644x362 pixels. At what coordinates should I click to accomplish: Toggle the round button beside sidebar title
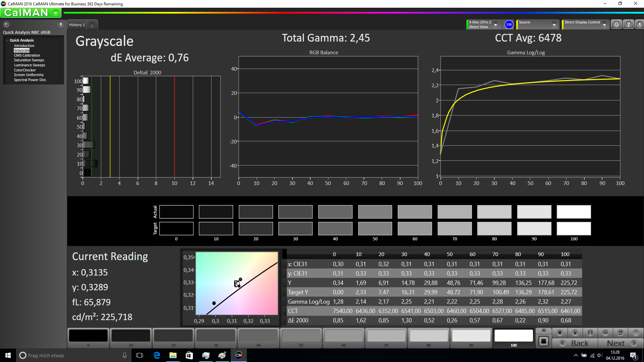coord(6,24)
